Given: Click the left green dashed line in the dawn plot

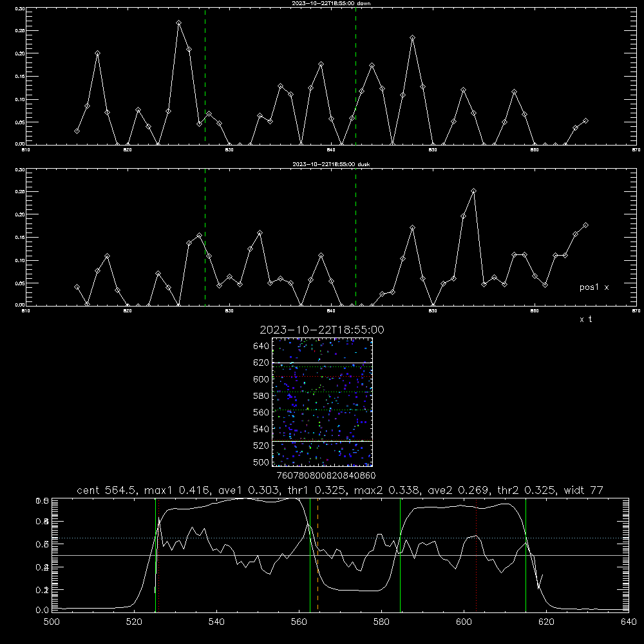Looking at the screenshot, I should [x=205, y=76].
